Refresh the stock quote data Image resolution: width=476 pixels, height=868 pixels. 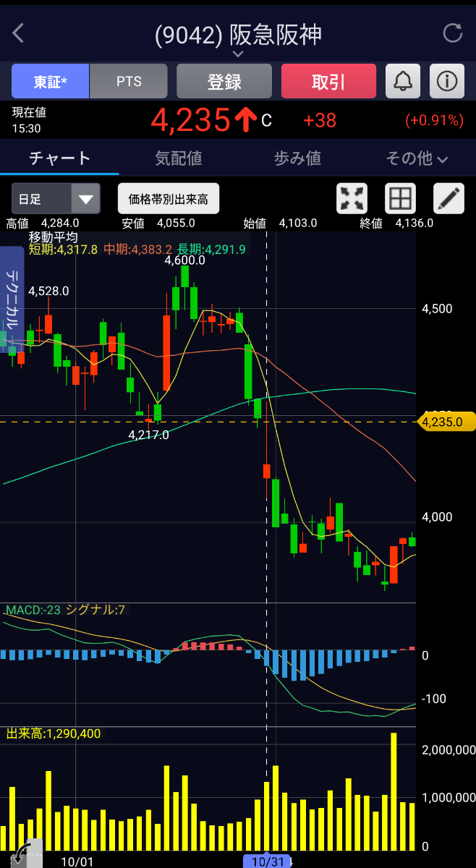(x=452, y=33)
